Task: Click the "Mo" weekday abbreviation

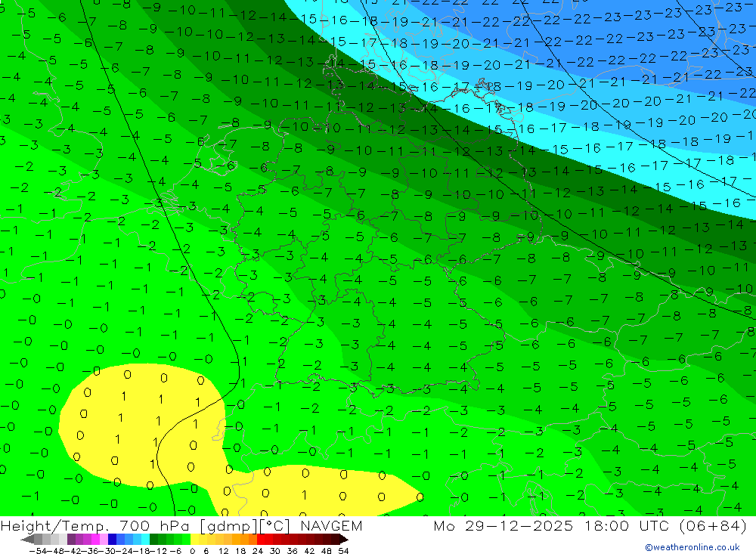Action: [444, 526]
